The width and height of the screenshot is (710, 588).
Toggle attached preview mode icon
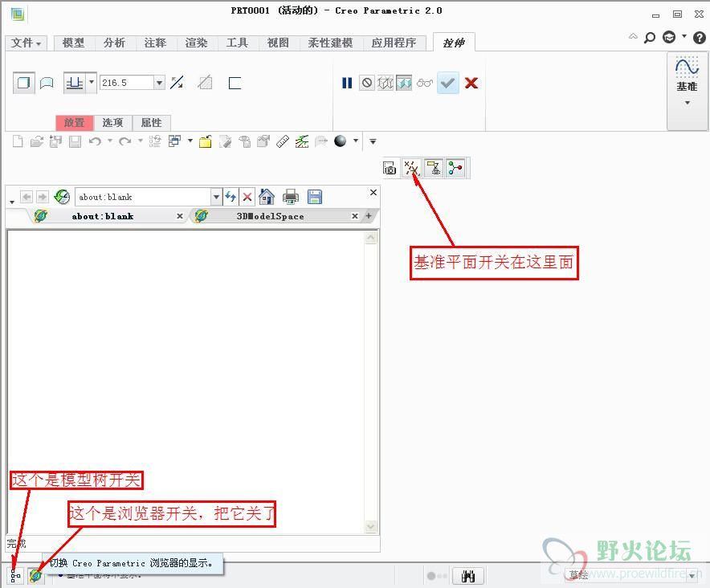[404, 83]
